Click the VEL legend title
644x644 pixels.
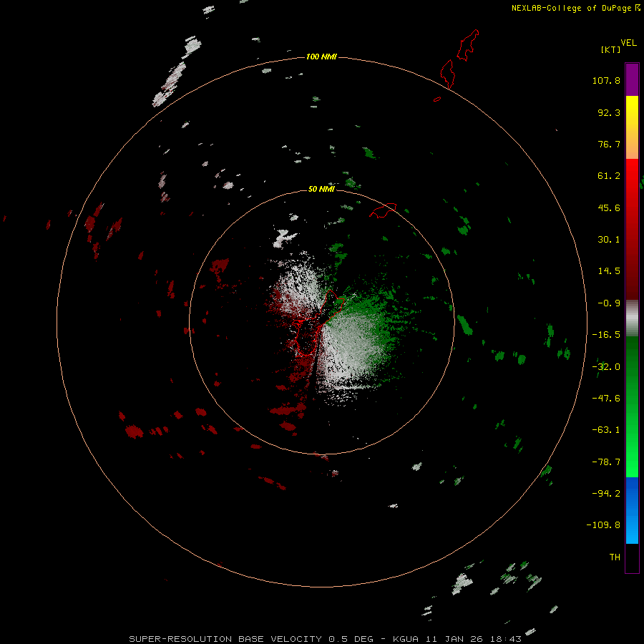628,42
